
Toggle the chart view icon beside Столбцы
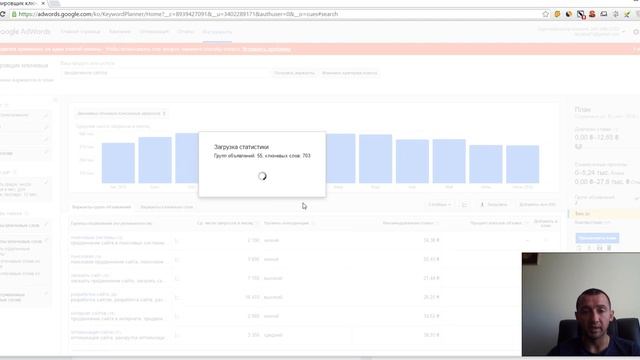[464, 204]
